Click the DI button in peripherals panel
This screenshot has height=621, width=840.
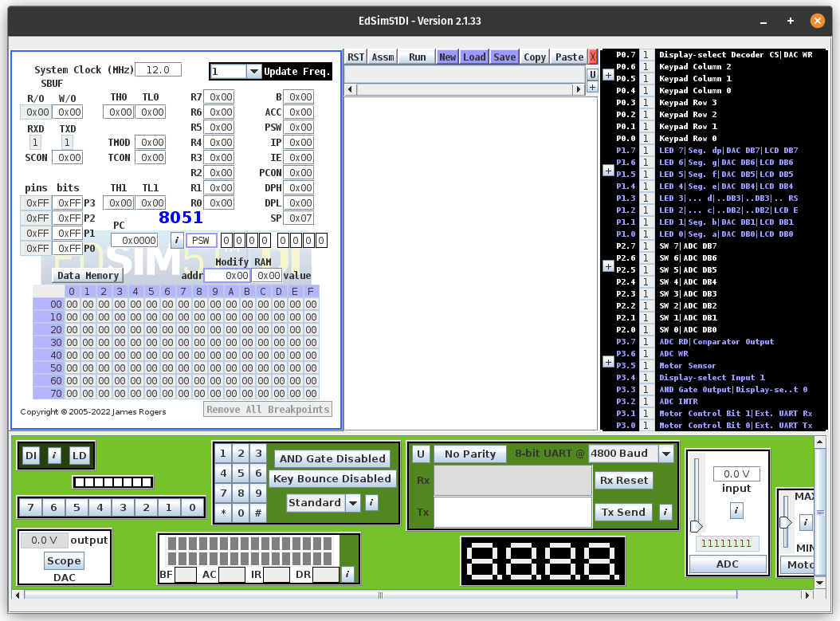pyautogui.click(x=31, y=456)
